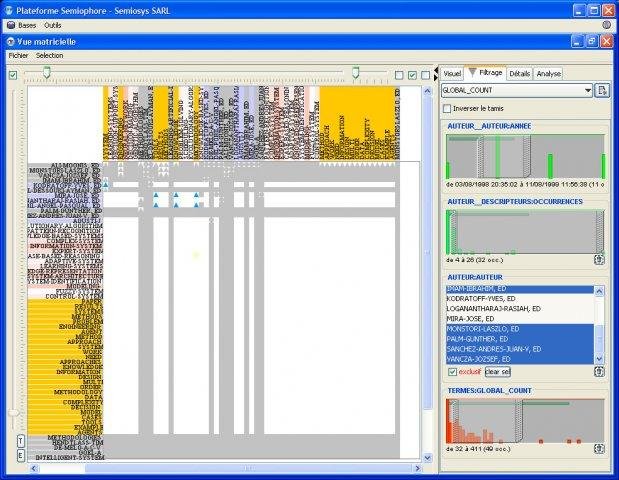
Task: Open the Outils menu
Action: pos(52,24)
